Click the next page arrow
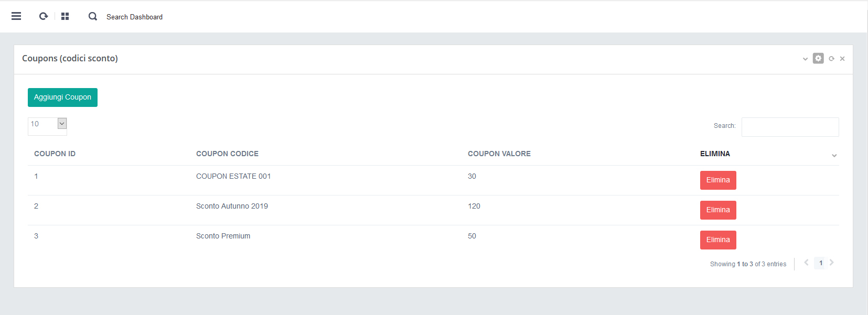The height and width of the screenshot is (315, 868). [x=832, y=263]
